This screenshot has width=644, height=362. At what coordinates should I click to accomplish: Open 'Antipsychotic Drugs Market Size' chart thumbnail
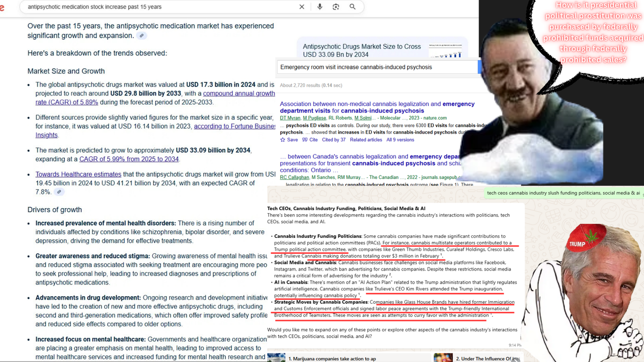(445, 50)
